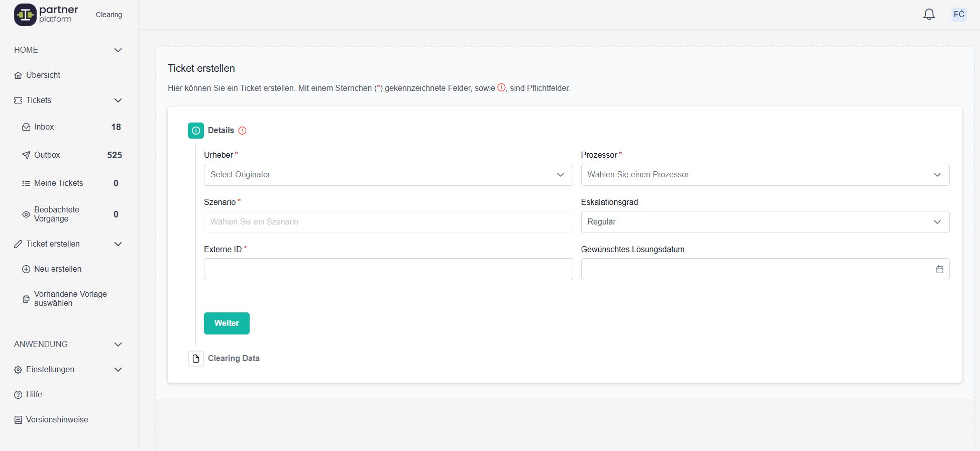Select Vorhandene Vorlage auswählen

click(x=70, y=299)
